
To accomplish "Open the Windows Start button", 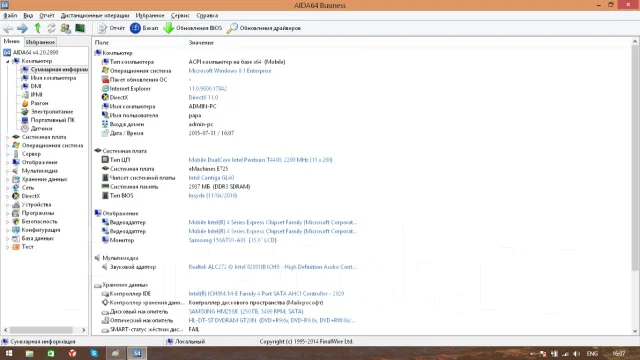I will [x=9, y=353].
